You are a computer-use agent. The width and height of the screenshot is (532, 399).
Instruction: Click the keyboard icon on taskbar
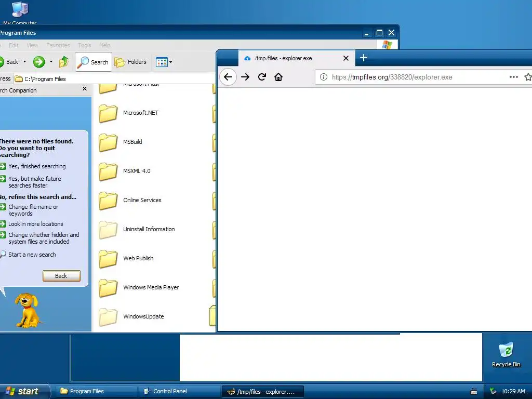[x=474, y=392]
